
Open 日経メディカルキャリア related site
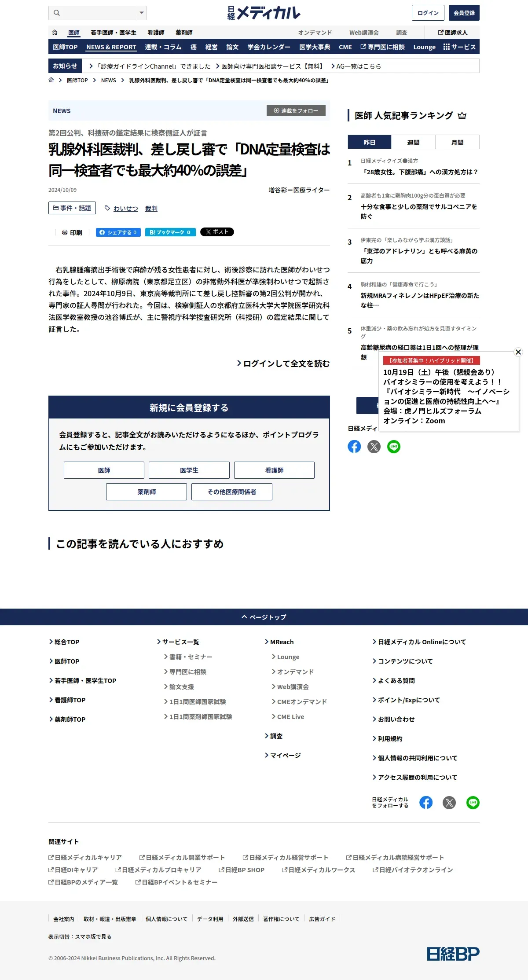(x=85, y=858)
